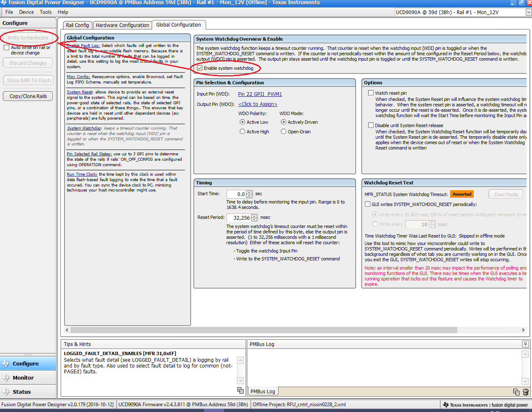Click into the Reset Period value field
Viewport: 532px width, 412px height.
tap(239, 218)
